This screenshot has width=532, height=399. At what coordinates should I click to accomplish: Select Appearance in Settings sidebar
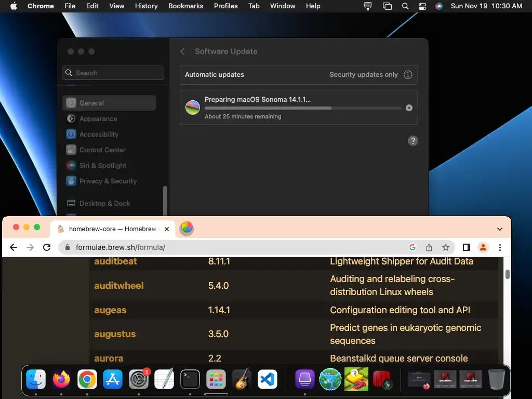[x=109, y=119]
